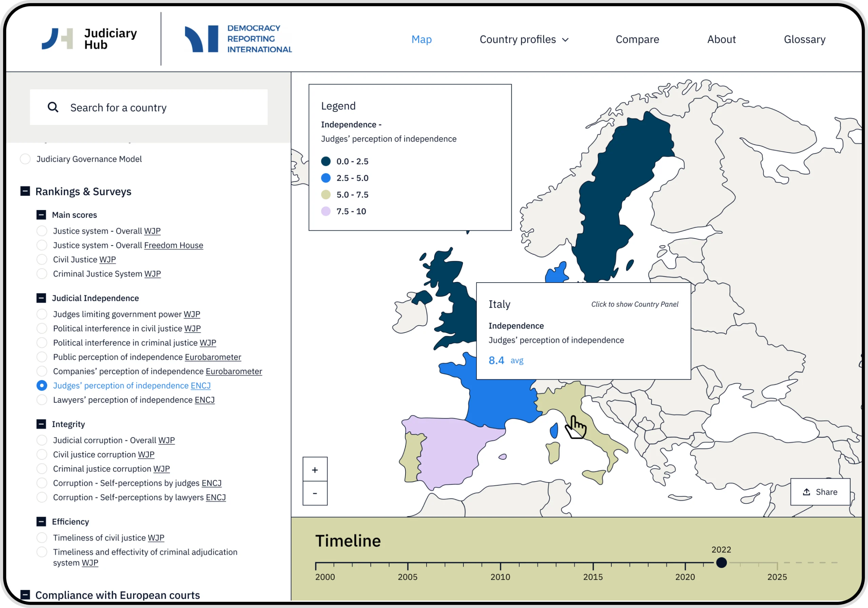
Task: Zoom out with the minus button
Action: [x=315, y=493]
